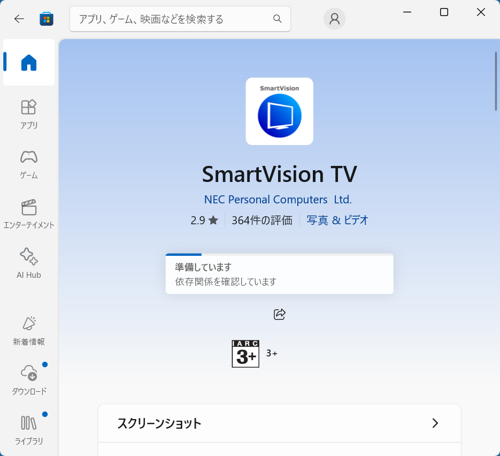Click the 依存関係を確認しています status text

[x=226, y=282]
